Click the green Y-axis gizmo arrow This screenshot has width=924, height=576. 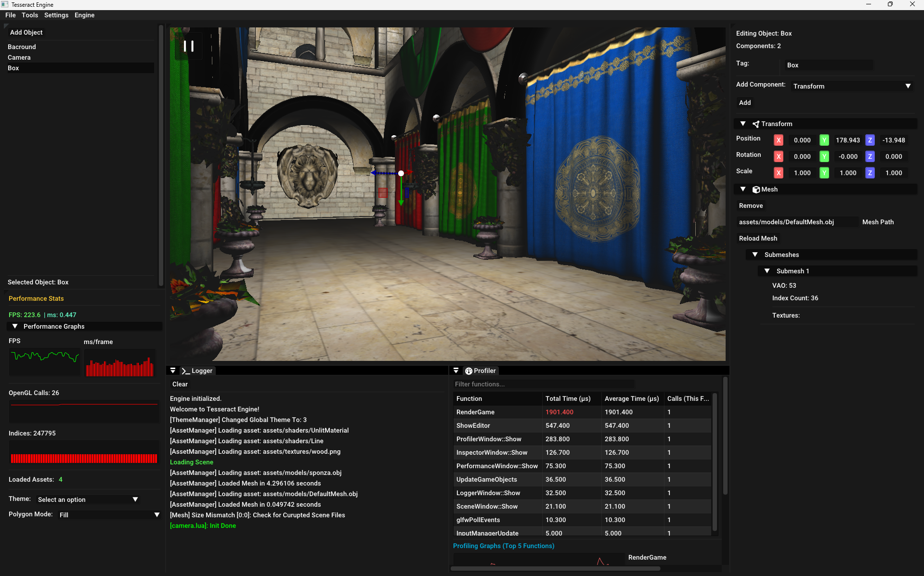(x=401, y=192)
